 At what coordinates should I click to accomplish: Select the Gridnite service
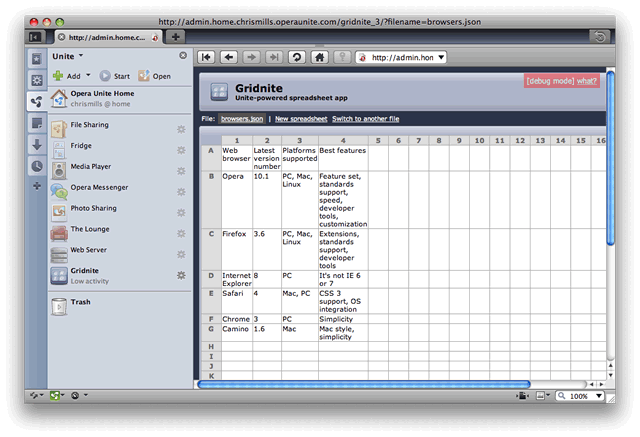click(x=120, y=276)
